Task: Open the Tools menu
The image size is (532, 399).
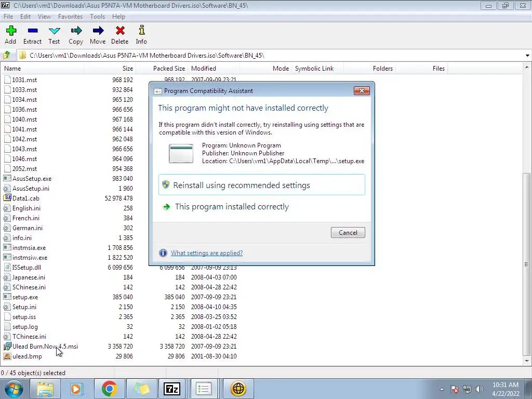Action: click(97, 16)
